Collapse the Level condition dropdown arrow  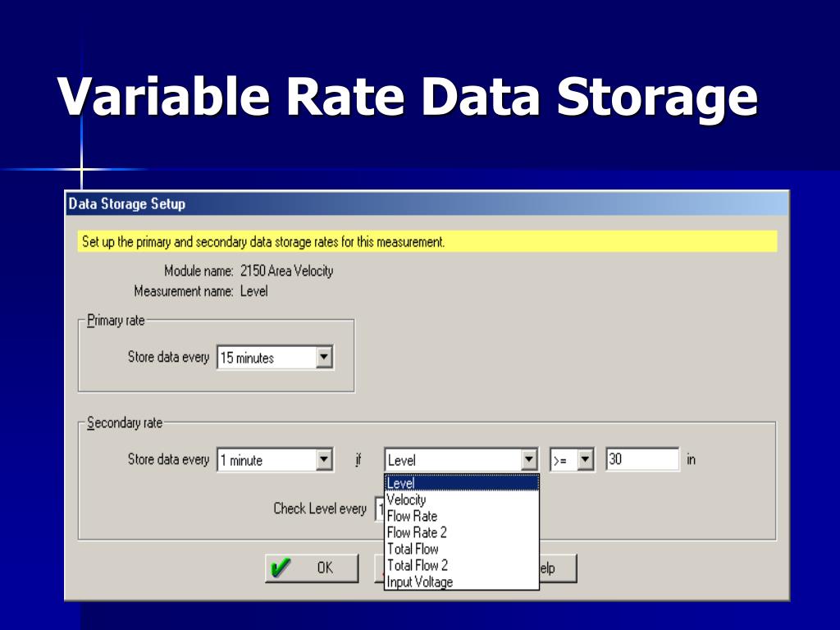529,459
